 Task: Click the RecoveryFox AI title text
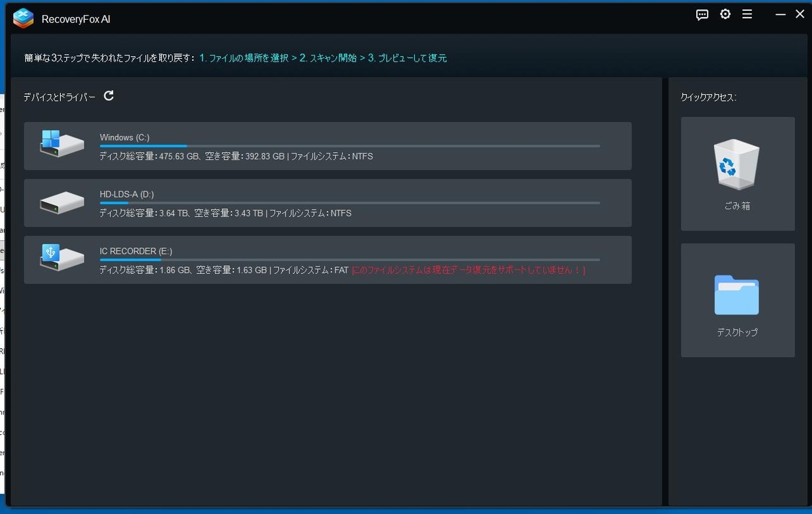(76, 20)
